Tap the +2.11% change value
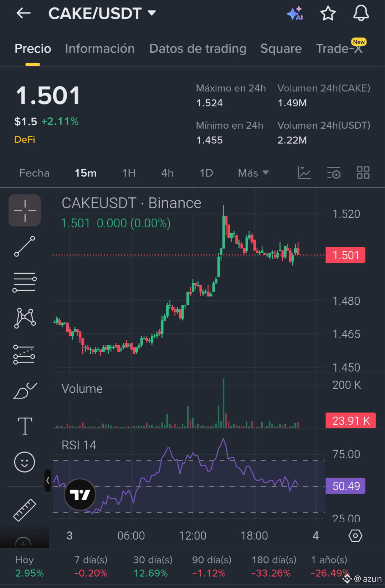The image size is (385, 588). (x=60, y=122)
